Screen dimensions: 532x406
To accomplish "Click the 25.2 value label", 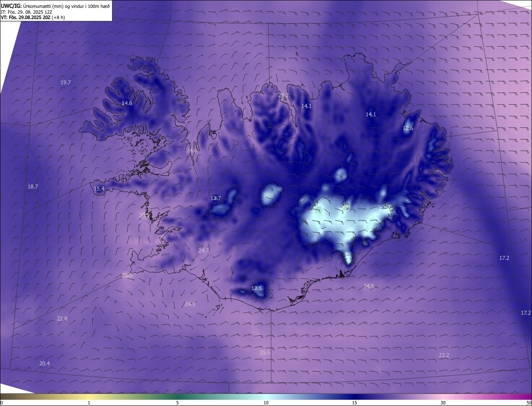I will (x=283, y=95).
